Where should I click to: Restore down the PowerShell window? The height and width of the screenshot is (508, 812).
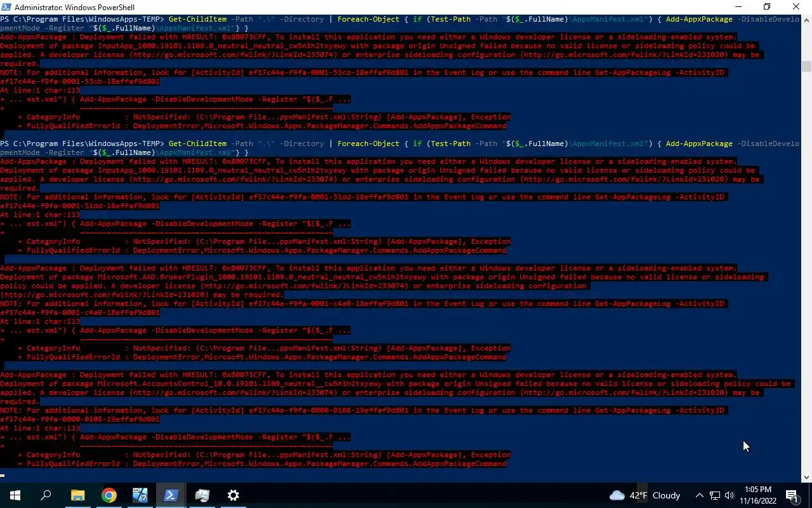(x=767, y=7)
